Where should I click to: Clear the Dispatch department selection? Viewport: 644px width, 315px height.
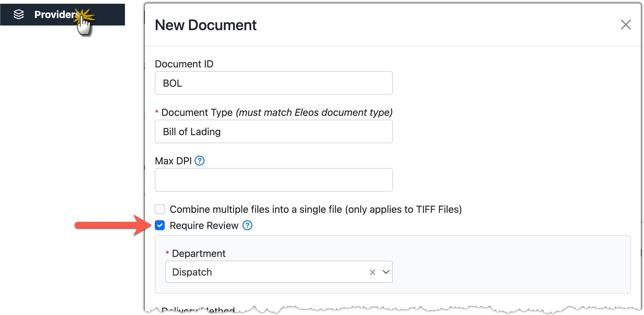click(x=372, y=272)
